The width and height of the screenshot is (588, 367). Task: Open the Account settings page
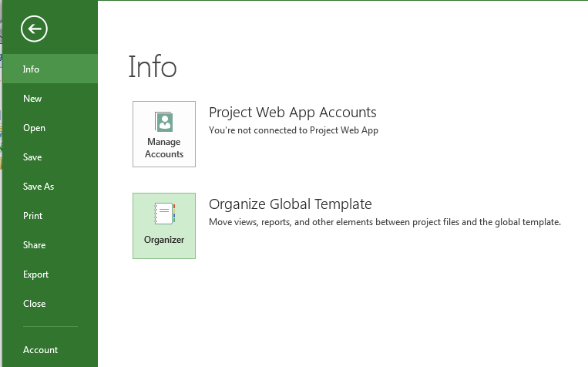tap(40, 350)
